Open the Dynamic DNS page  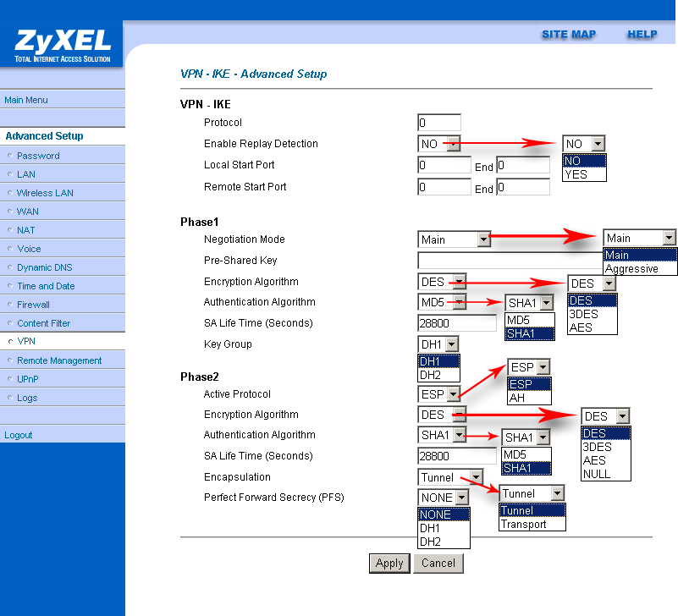pos(45,267)
